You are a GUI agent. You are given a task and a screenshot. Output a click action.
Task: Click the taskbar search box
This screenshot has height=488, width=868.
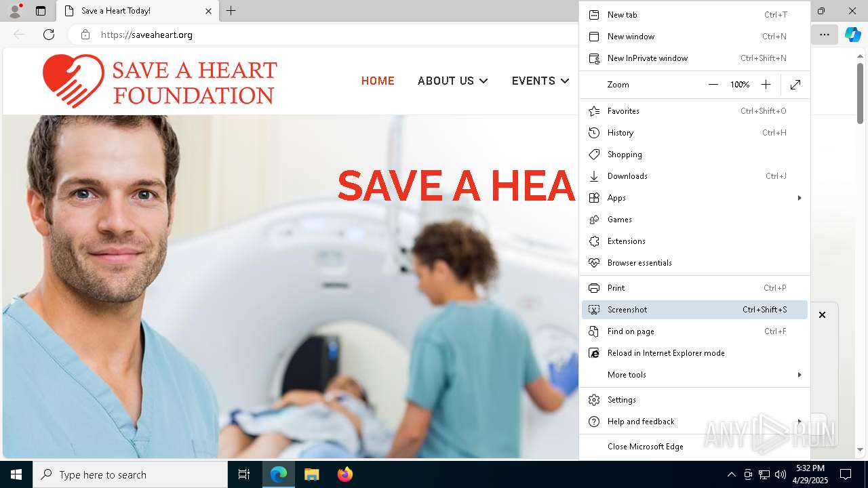(x=130, y=474)
